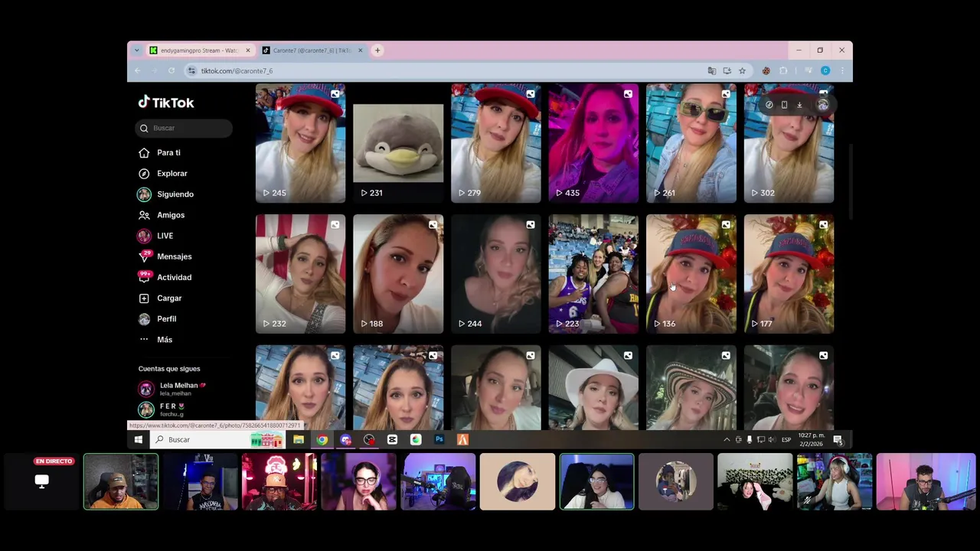Open the basketball crowd video with 223 views
This screenshot has width=980, height=551.
point(593,274)
